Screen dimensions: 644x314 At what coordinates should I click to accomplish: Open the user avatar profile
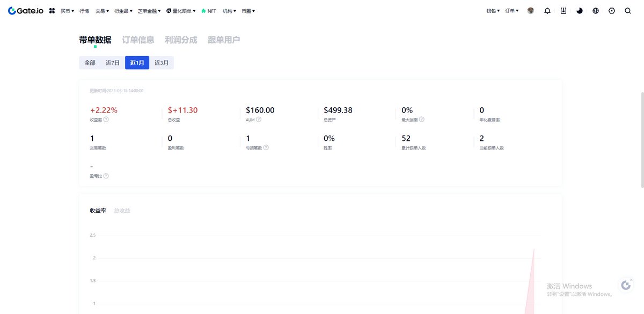click(x=531, y=11)
